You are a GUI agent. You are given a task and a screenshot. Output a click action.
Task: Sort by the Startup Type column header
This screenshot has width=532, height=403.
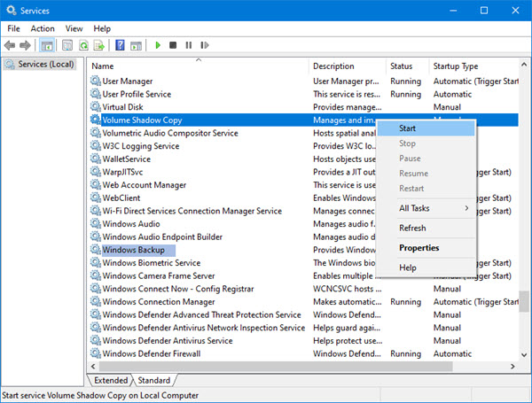[455, 66]
